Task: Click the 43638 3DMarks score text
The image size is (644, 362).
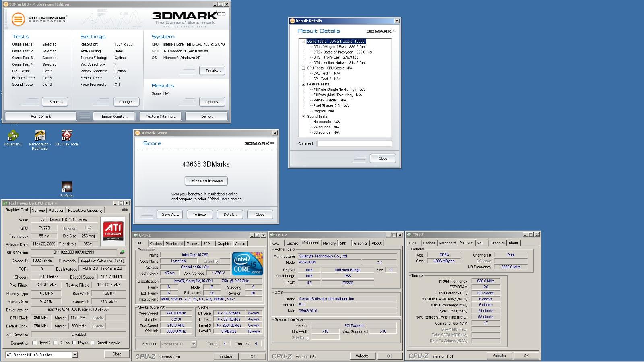Action: pos(206,164)
